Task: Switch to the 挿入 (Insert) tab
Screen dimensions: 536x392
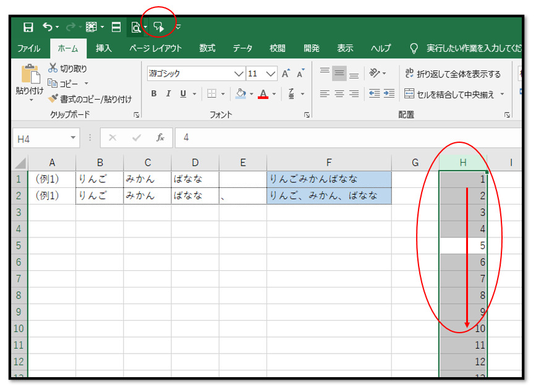Action: pyautogui.click(x=104, y=48)
